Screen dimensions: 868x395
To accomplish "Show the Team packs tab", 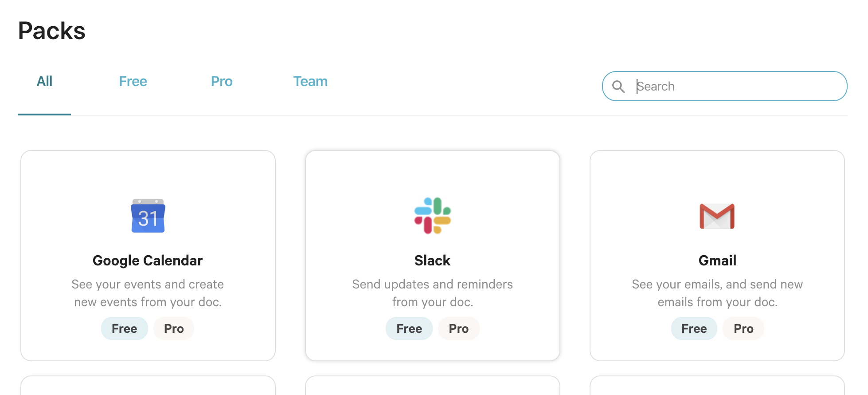I will point(310,82).
